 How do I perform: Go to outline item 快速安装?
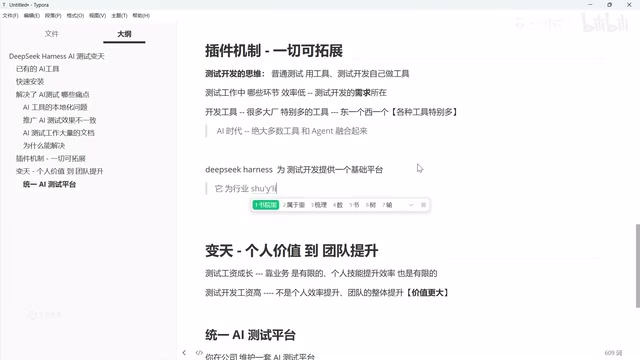(x=30, y=82)
